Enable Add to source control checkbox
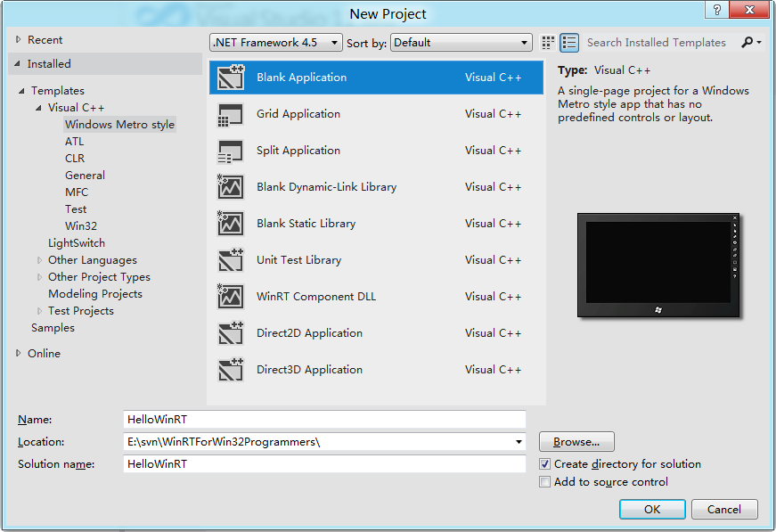The image size is (776, 532). point(544,482)
